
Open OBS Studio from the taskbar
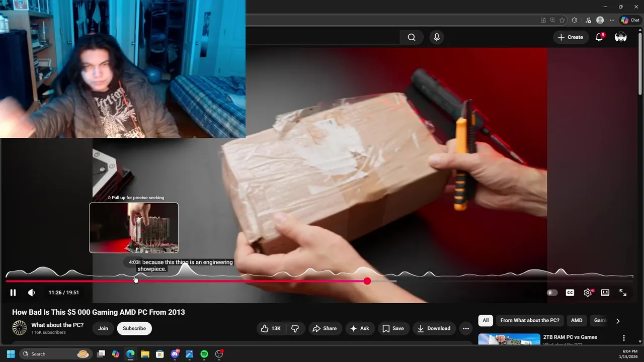[219, 354]
